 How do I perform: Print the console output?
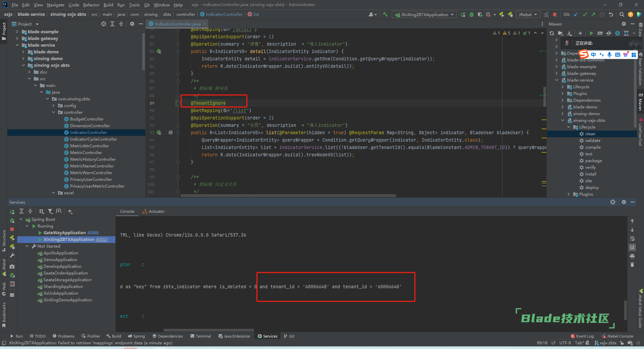(x=632, y=256)
